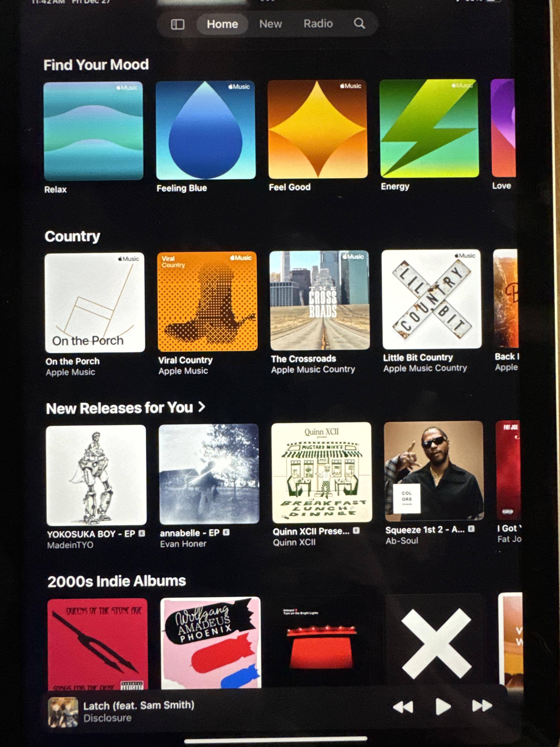Switch to the Radio tab
The height and width of the screenshot is (747, 560).
coord(318,24)
